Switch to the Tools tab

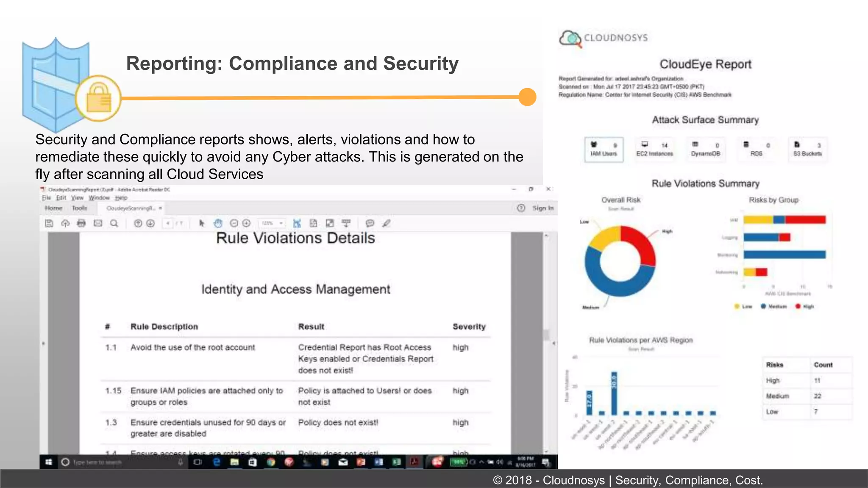80,208
